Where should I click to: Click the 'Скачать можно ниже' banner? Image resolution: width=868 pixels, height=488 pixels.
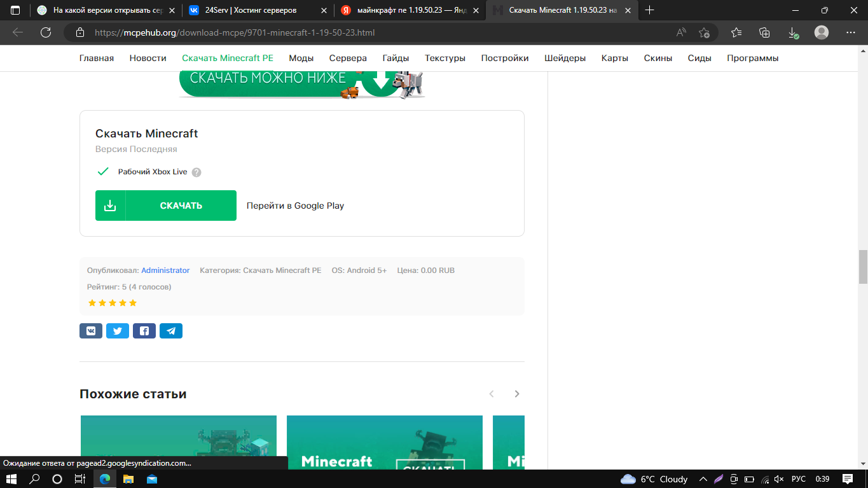tap(302, 85)
